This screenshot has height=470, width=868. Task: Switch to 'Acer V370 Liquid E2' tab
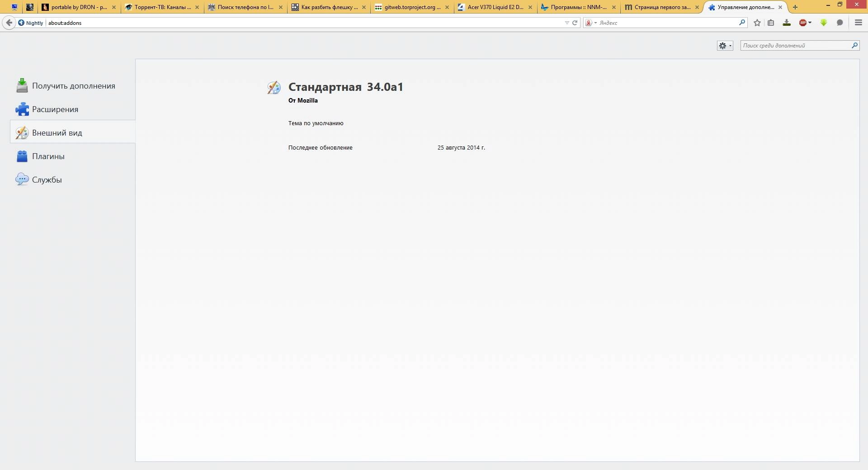coord(495,7)
